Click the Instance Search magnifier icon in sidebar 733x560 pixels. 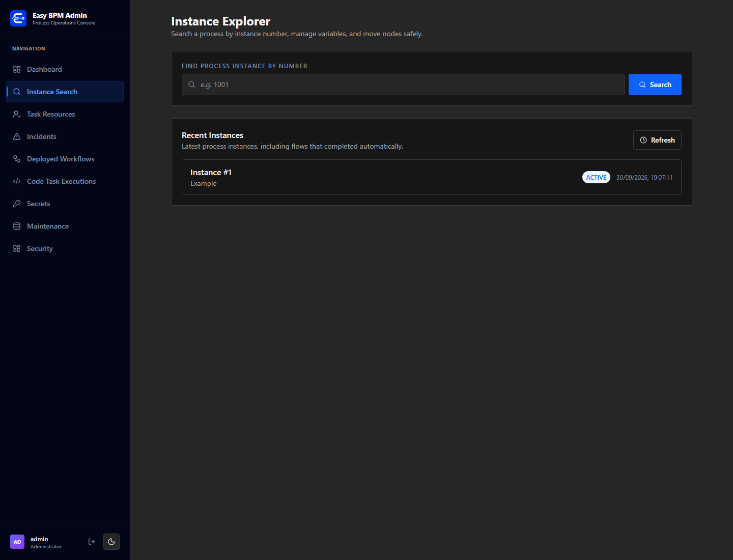pyautogui.click(x=17, y=92)
